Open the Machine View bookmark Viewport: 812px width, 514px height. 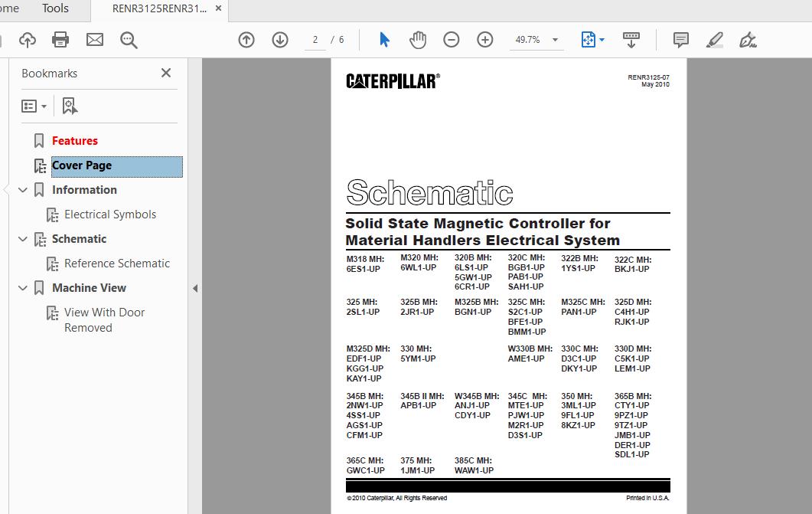[x=89, y=288]
